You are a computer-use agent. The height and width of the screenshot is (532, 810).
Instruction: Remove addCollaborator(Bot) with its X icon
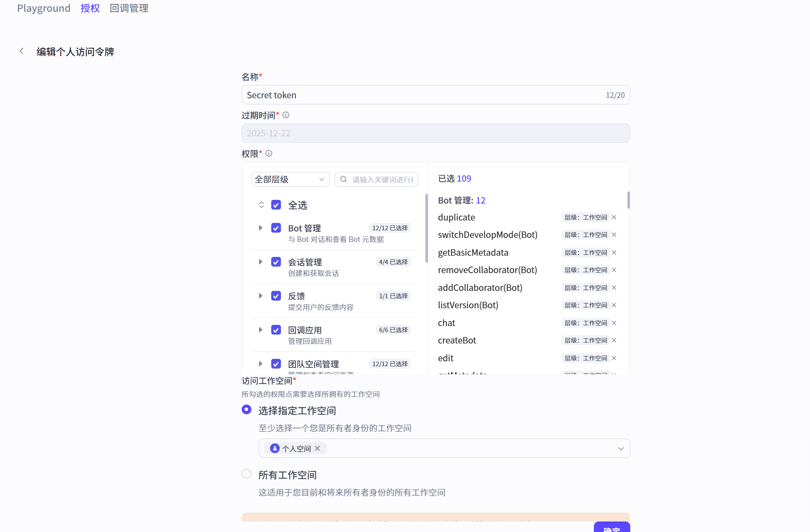point(614,288)
